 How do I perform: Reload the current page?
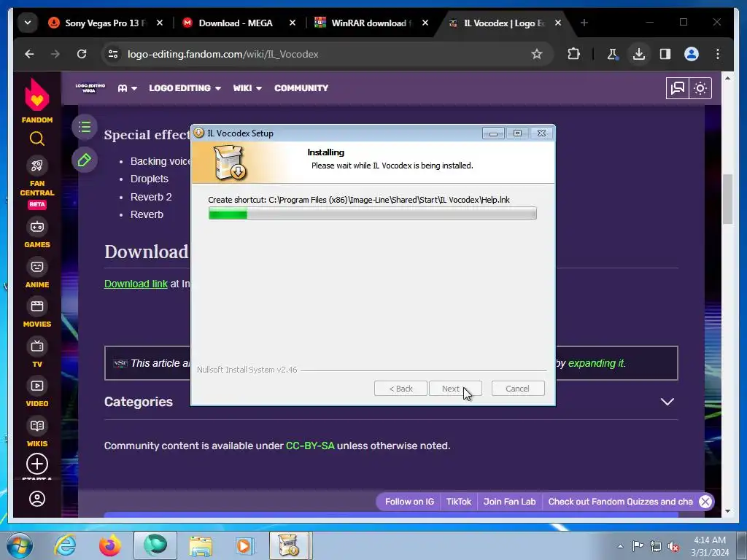tap(82, 54)
